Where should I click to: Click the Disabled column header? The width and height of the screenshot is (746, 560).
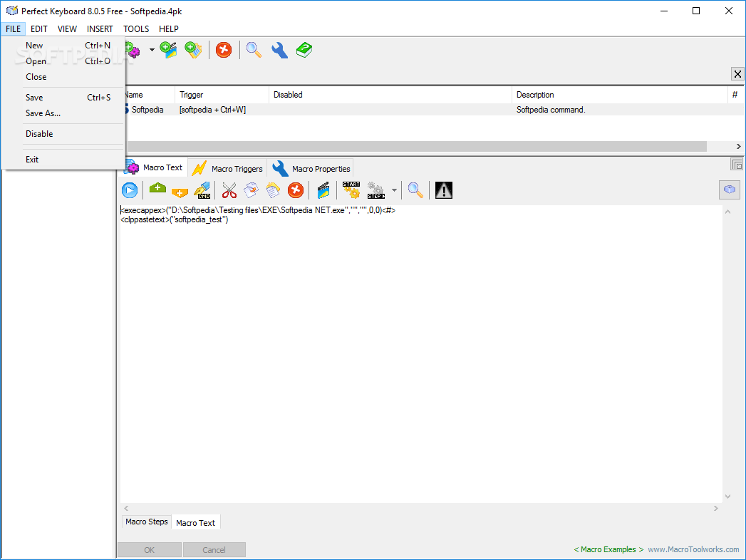[390, 95]
